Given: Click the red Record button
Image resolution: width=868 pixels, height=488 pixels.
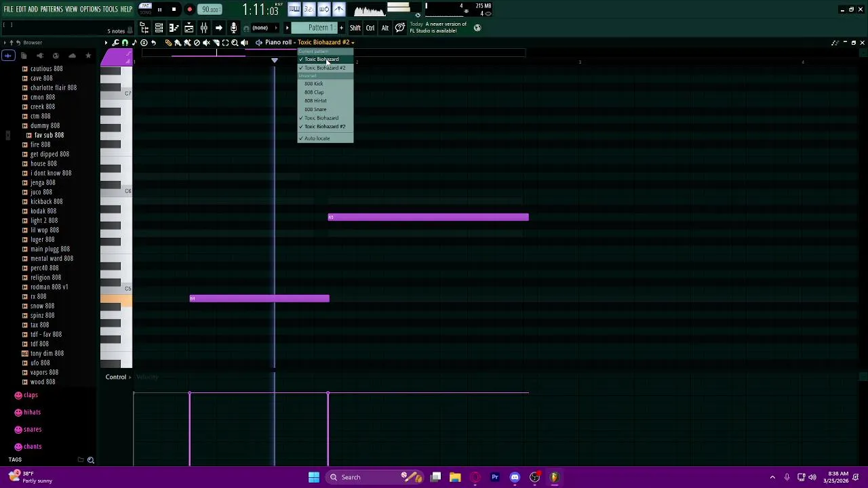Looking at the screenshot, I should (x=189, y=9).
